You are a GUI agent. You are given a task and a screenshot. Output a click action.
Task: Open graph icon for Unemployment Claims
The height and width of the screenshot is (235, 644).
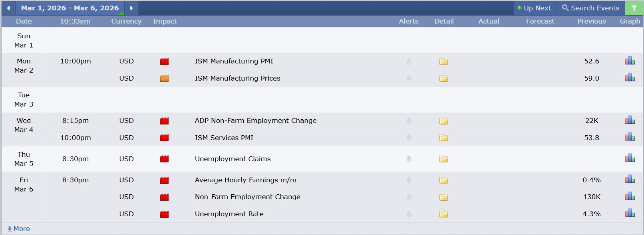630,158
